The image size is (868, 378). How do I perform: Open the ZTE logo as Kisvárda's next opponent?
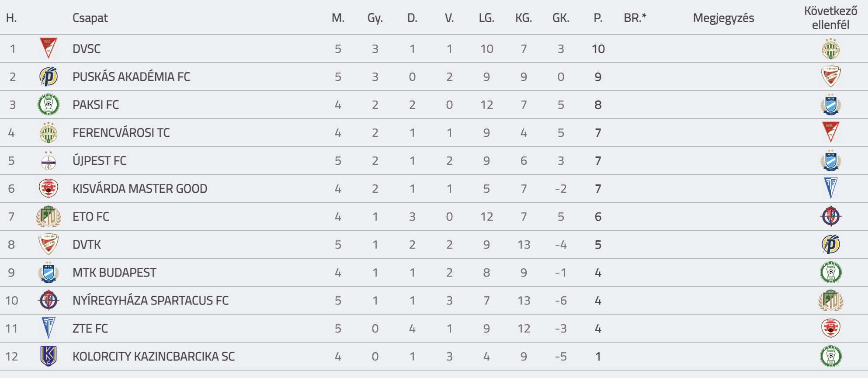[x=830, y=188]
